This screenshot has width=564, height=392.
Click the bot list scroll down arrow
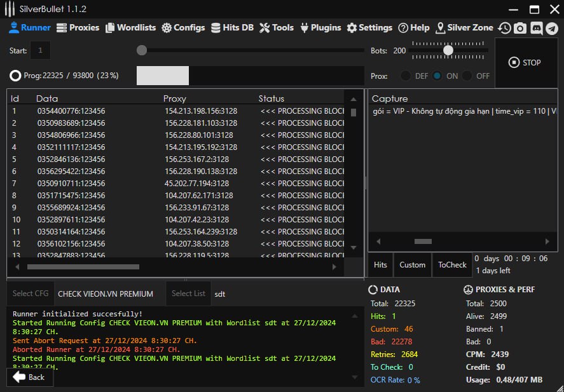click(354, 248)
